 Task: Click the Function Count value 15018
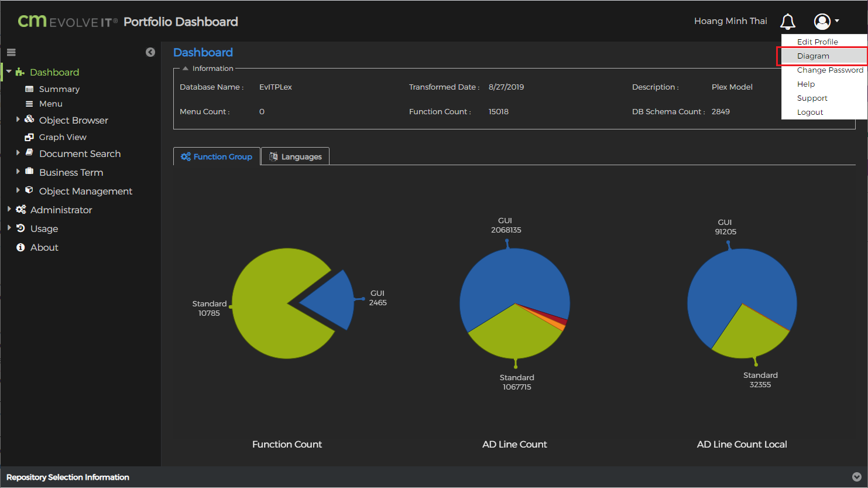[499, 112]
